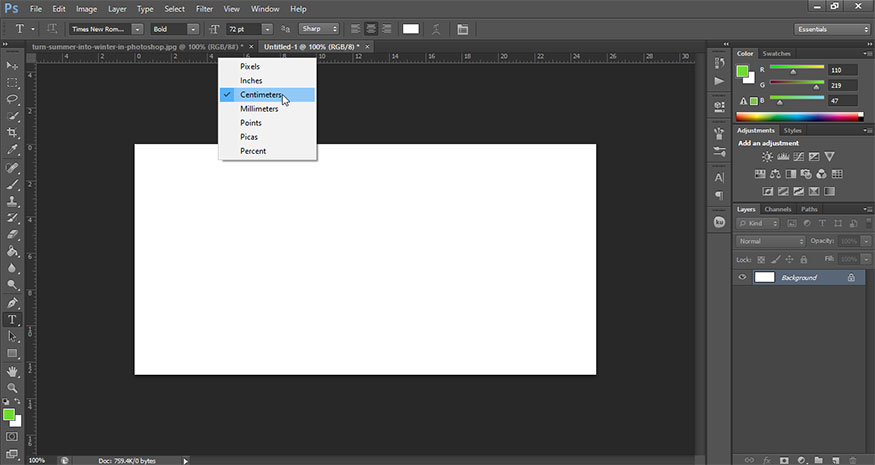This screenshot has width=875, height=465.
Task: Open the Normal blend mode dropdown
Action: (771, 241)
